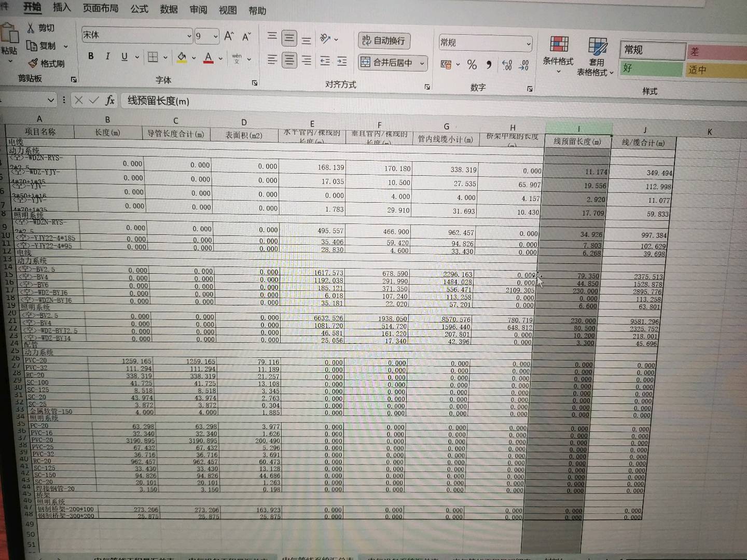747x560 pixels.
Task: Open clipboard group dialog launcher
Action: (x=74, y=80)
